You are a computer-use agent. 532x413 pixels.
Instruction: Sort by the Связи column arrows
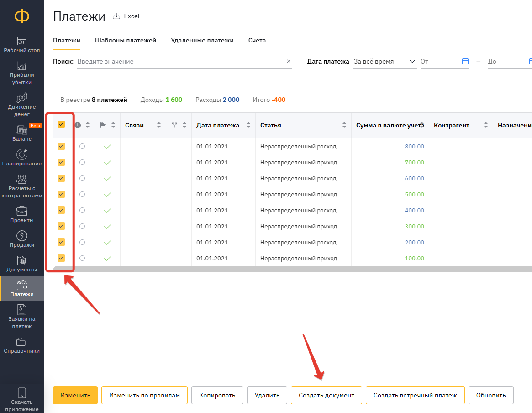159,125
